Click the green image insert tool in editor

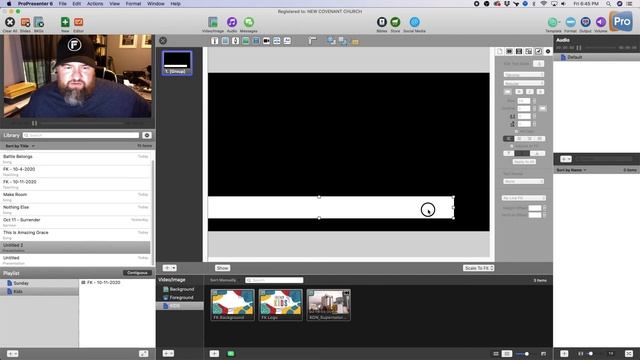coord(246,41)
